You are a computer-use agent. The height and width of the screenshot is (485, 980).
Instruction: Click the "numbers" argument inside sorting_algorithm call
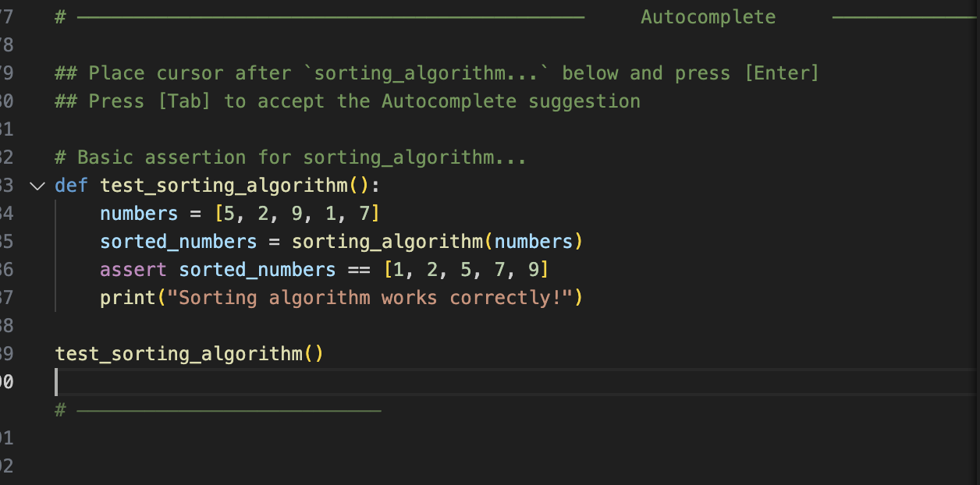[534, 242]
